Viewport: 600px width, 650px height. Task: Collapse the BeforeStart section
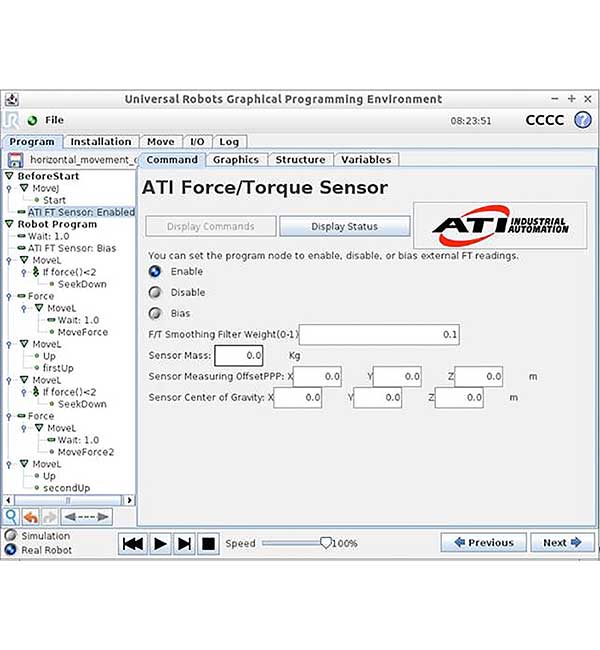point(9,176)
